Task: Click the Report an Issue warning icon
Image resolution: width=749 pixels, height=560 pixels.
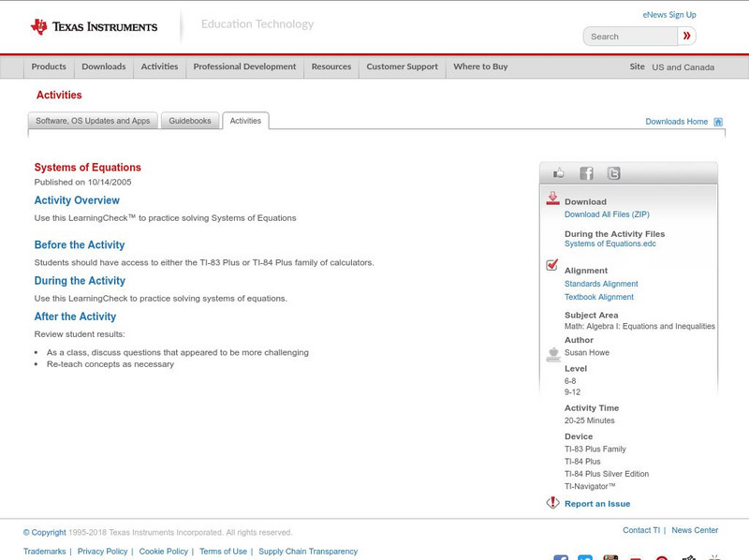Action: tap(552, 503)
